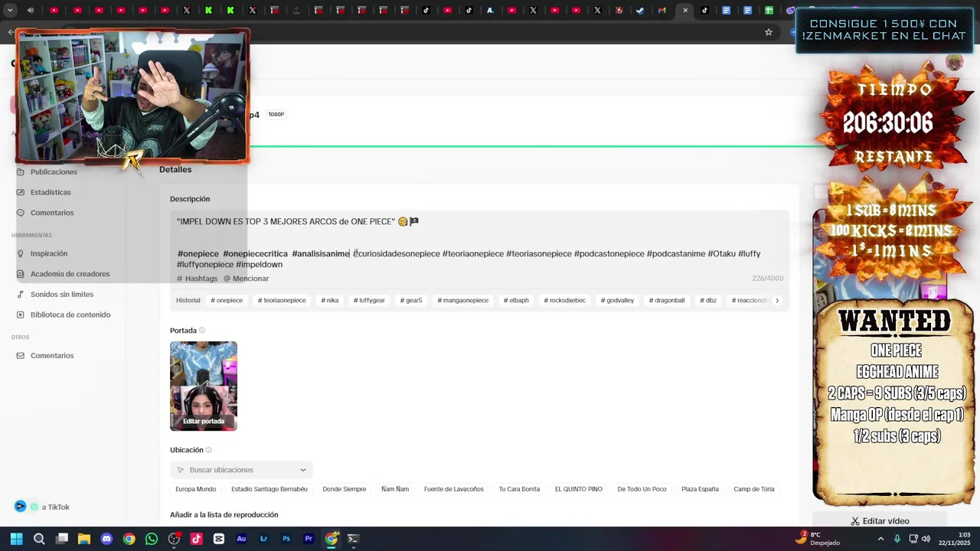Add the # luffygear suggested hashtag
Screen dimensions: 980x551
(x=369, y=300)
